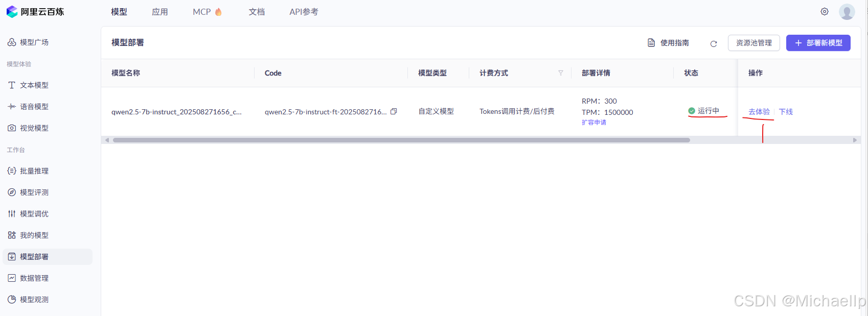868x316 pixels.
Task: Click the scrollbar left arrow
Action: 107,140
